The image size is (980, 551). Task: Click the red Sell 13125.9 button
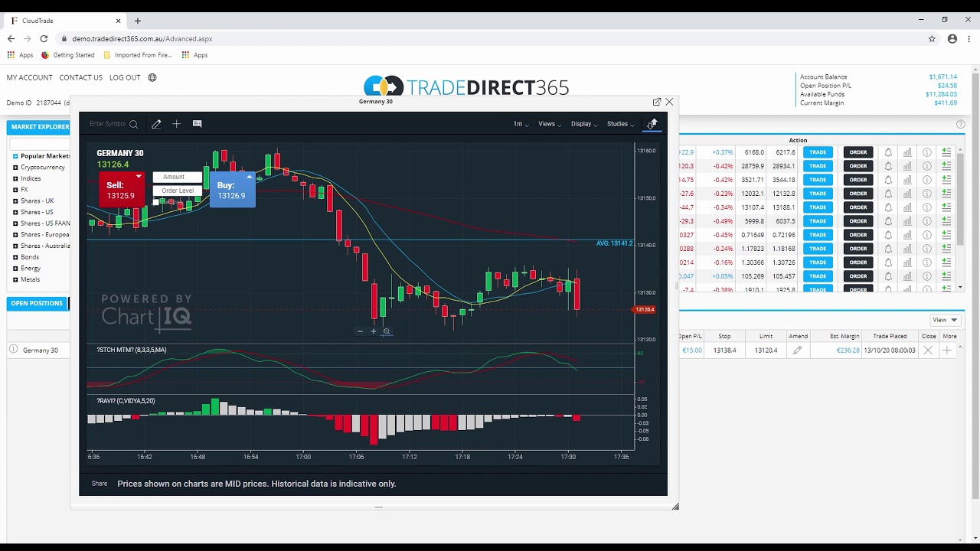(121, 190)
